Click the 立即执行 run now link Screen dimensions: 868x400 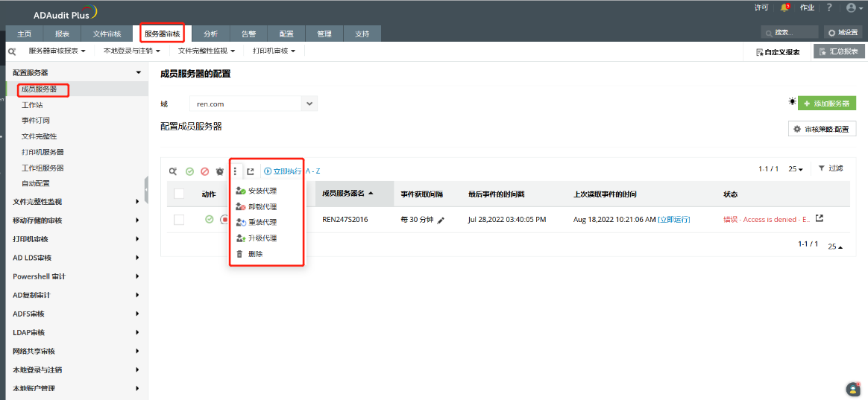283,171
